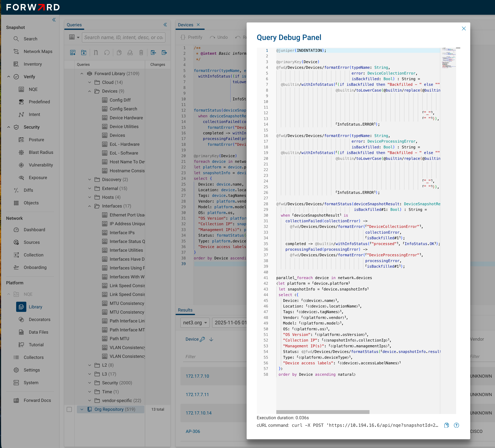Expand the External (15) folder
The height and width of the screenshot is (448, 495).
click(90, 188)
